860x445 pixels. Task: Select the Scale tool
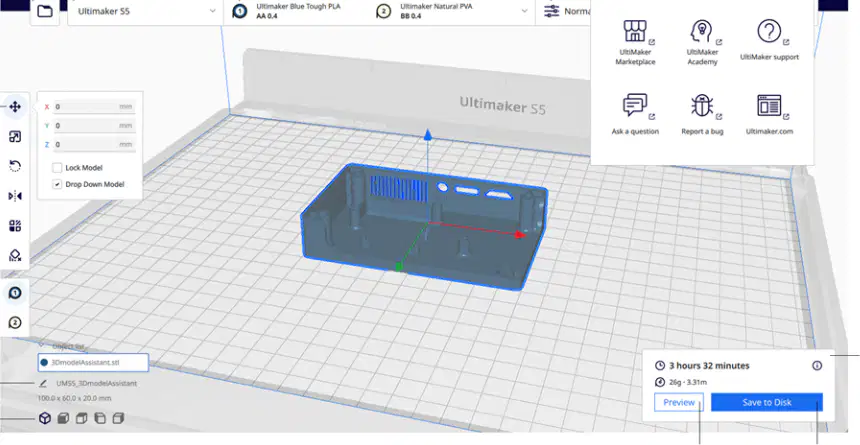[15, 137]
